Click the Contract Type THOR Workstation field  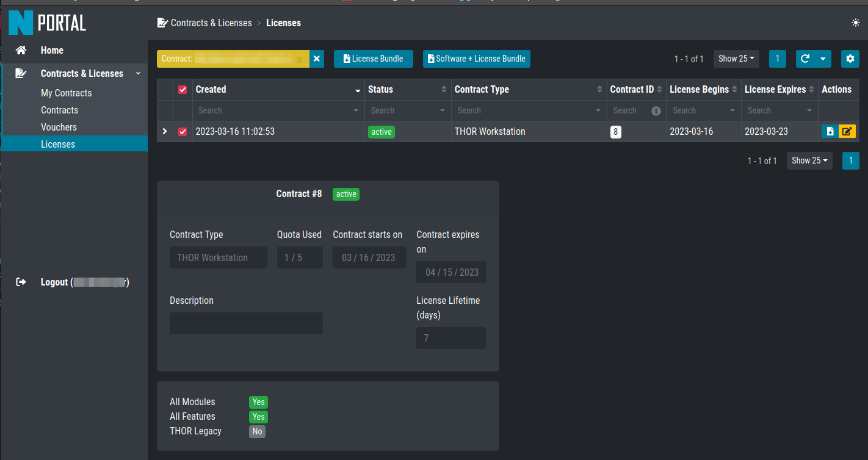point(219,257)
